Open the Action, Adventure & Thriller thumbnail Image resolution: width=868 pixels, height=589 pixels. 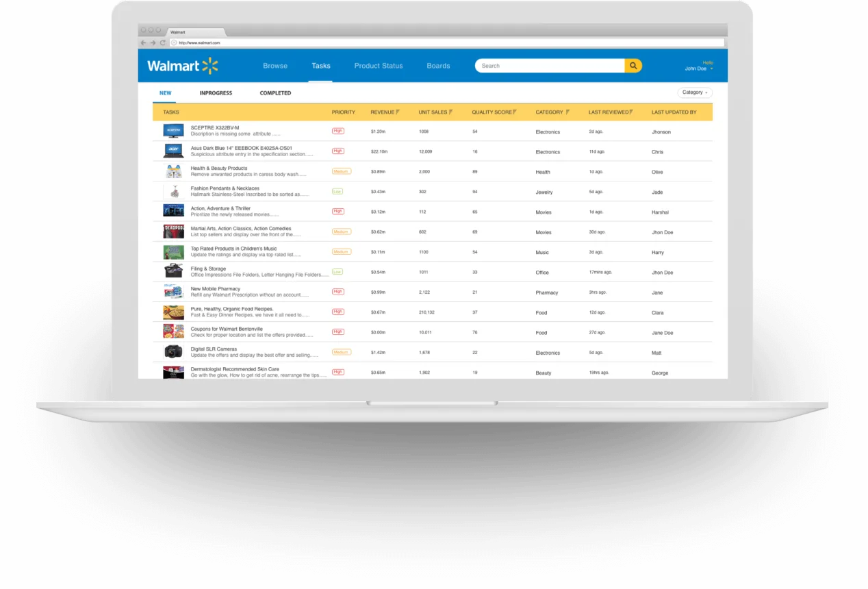click(173, 211)
